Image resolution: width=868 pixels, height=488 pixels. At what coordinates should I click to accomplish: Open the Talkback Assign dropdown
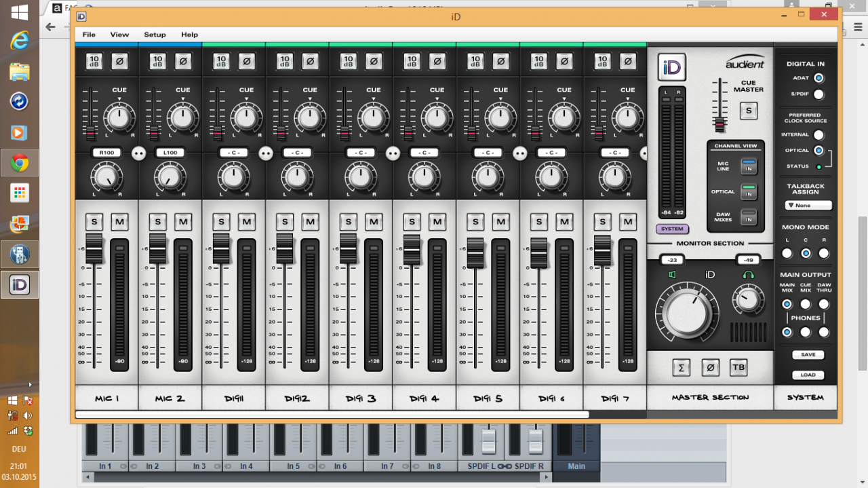tap(808, 205)
